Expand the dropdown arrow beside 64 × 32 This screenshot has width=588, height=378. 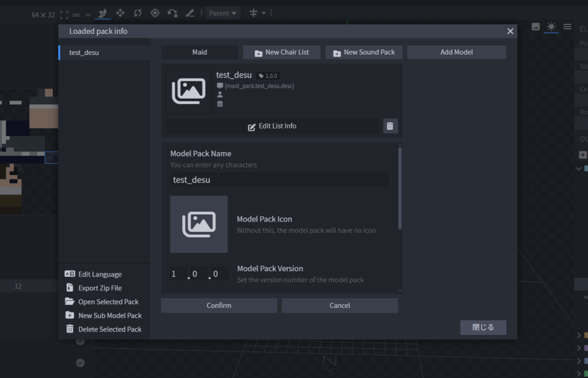click(x=88, y=15)
